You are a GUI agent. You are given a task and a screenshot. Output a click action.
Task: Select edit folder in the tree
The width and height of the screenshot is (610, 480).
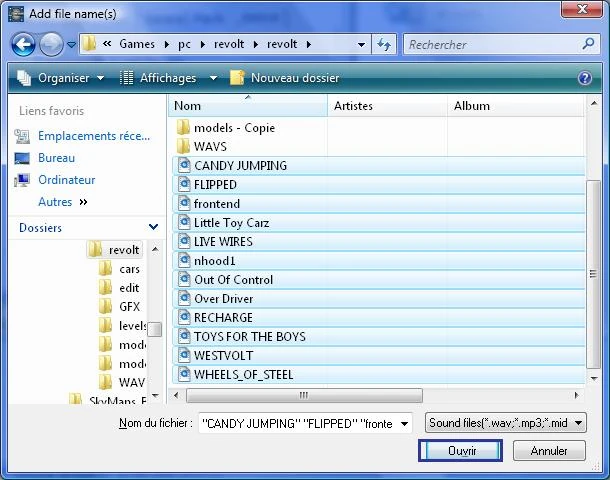point(119,288)
